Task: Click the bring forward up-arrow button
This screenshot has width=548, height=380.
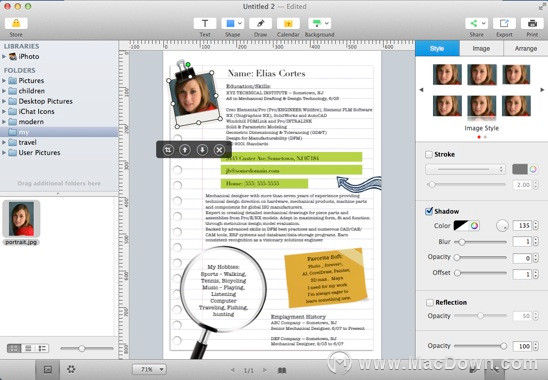Action: pyautogui.click(x=185, y=150)
